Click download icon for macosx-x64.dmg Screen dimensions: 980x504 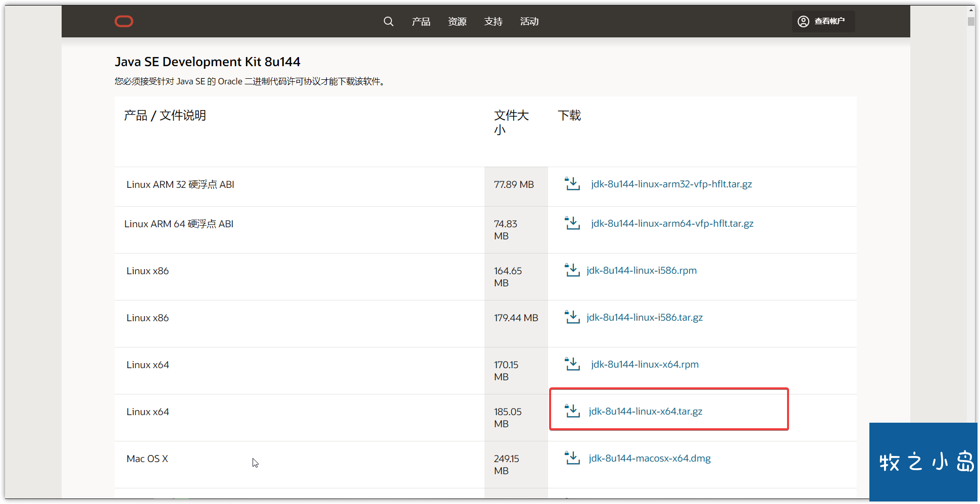(x=572, y=458)
